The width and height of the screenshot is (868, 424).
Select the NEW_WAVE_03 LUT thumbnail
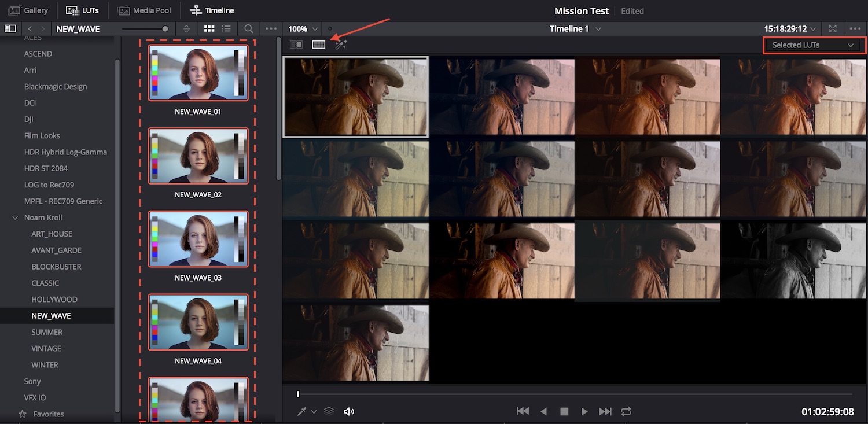(x=198, y=239)
